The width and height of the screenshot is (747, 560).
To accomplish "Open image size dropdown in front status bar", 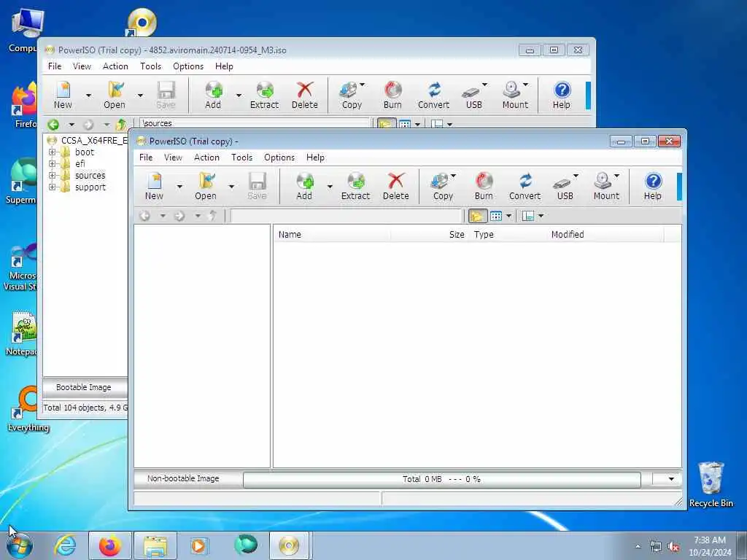I will tap(671, 479).
